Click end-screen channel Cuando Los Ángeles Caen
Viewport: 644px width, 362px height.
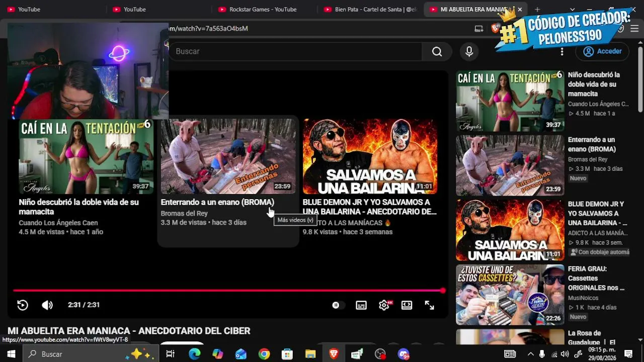click(58, 223)
